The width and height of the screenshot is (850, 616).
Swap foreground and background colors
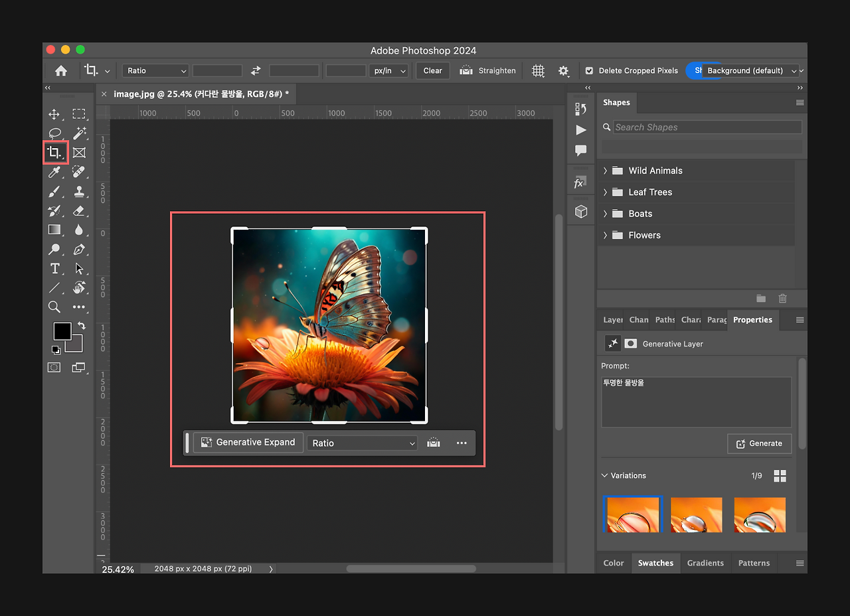coord(82,325)
